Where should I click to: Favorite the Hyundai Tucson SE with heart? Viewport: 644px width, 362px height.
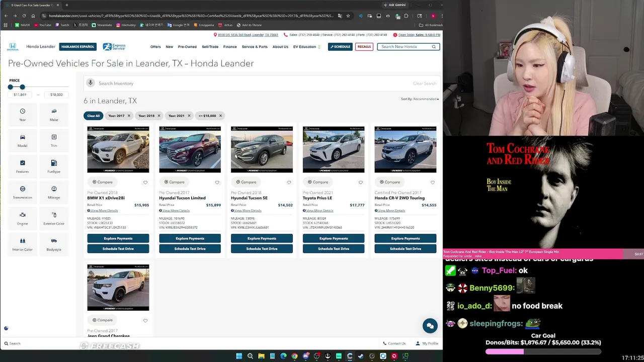point(289,182)
